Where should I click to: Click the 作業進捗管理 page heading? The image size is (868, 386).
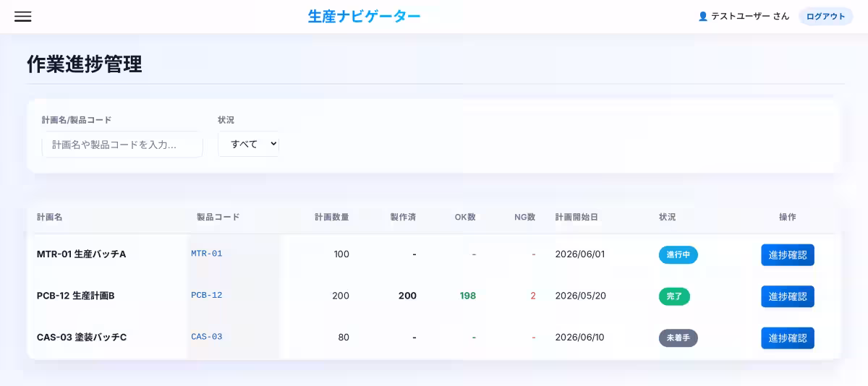pos(84,64)
